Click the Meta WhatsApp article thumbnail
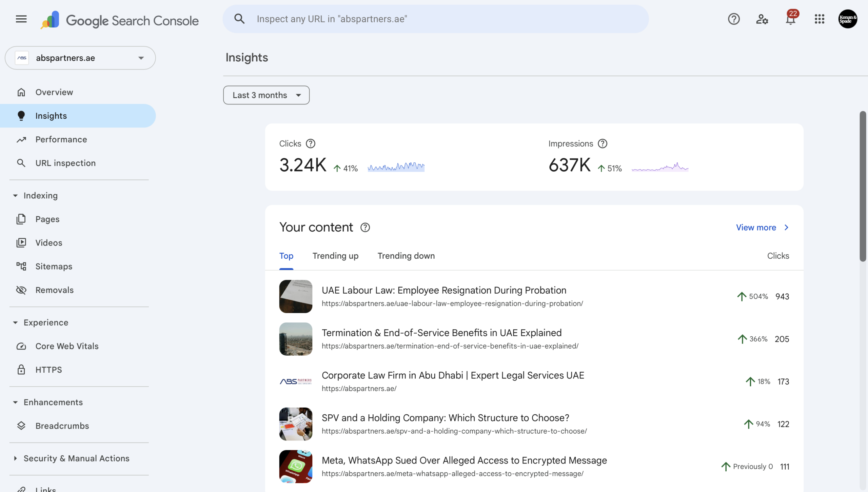The height and width of the screenshot is (492, 868). pos(296,467)
